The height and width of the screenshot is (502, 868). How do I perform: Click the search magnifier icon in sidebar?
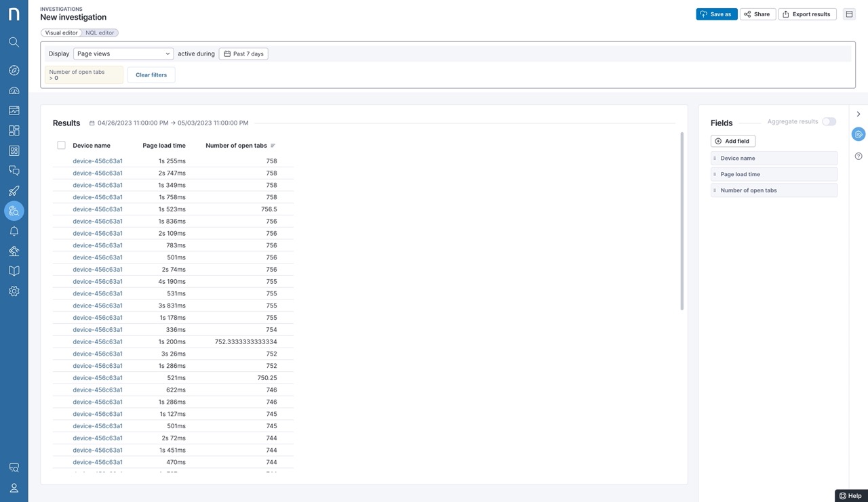14,42
